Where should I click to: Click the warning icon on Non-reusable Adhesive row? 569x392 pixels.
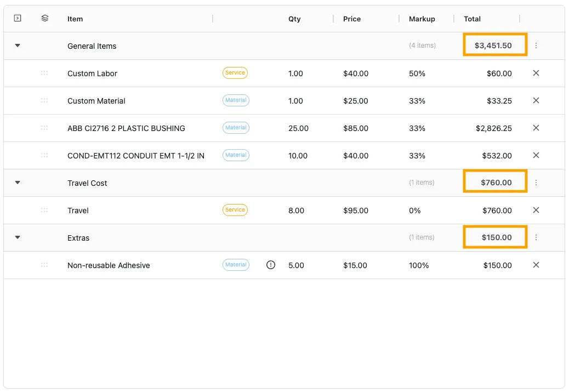pyautogui.click(x=270, y=265)
